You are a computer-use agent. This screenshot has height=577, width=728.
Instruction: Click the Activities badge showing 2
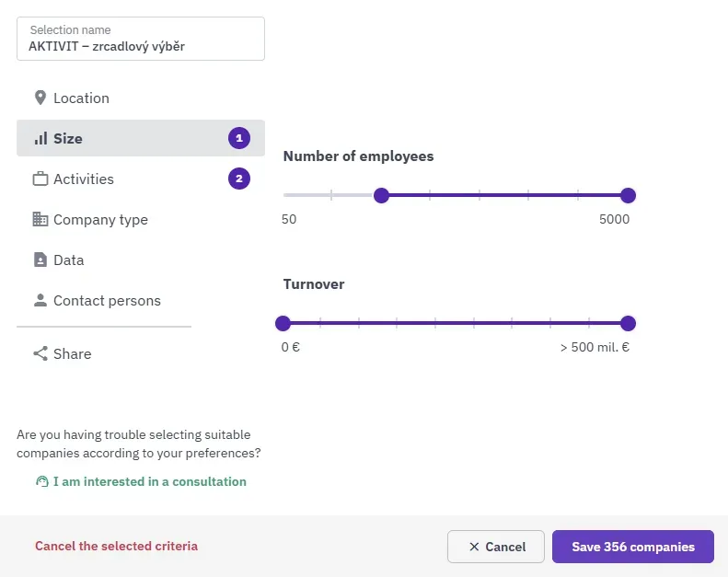tap(239, 179)
